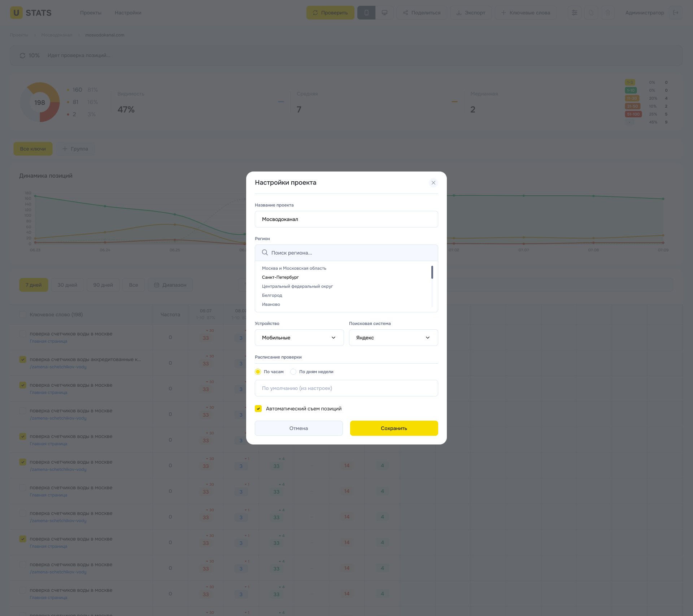Click the Отмена button
This screenshot has width=693, height=616.
click(298, 428)
